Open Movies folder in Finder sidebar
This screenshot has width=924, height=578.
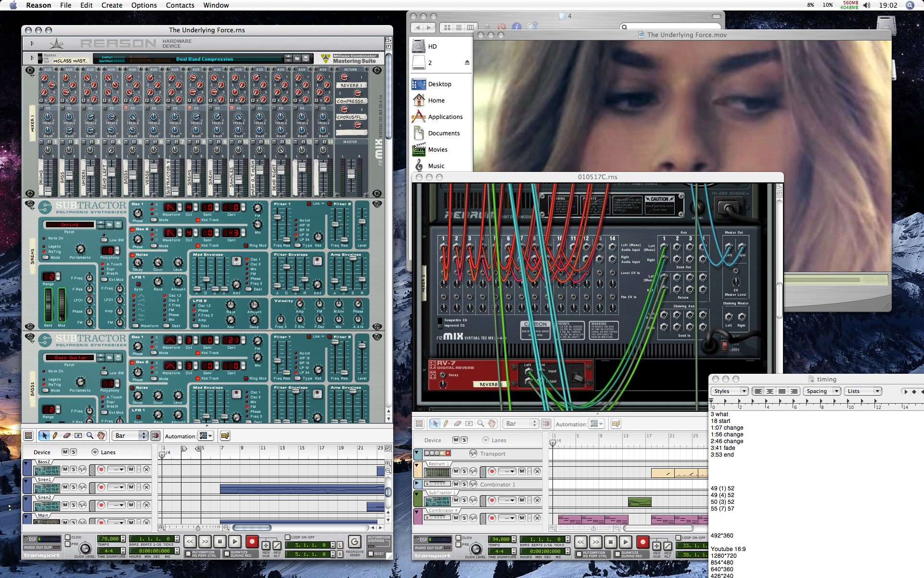(x=437, y=150)
